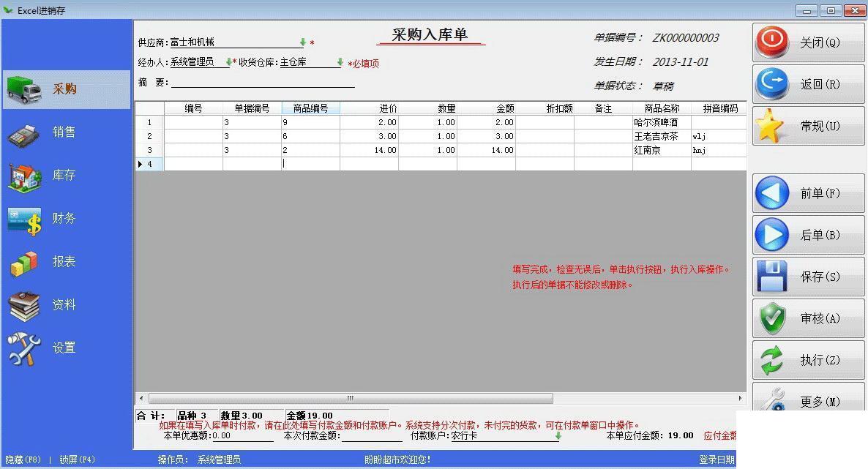Open the 报表 reports blocks icon
This screenshot has width=868, height=469.
[x=24, y=263]
